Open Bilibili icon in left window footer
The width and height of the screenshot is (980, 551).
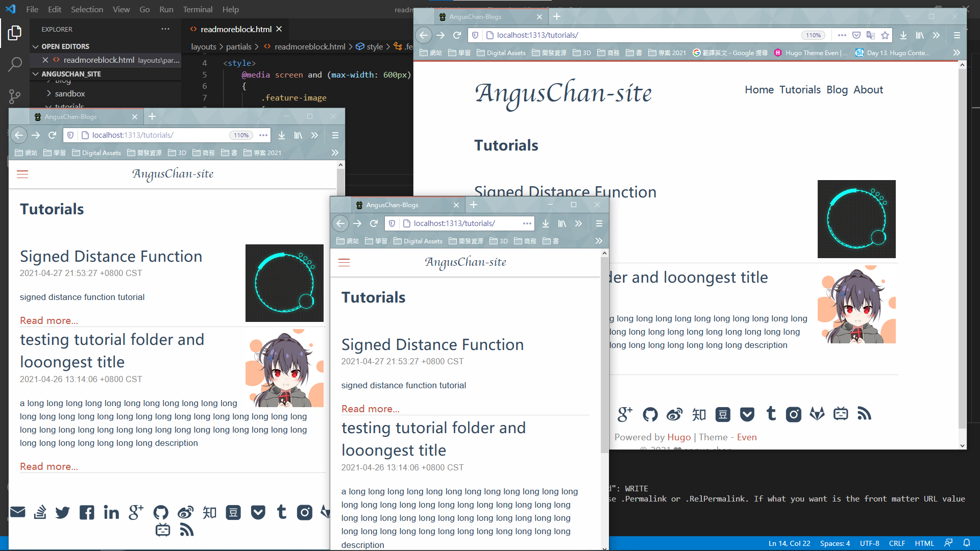click(x=163, y=530)
